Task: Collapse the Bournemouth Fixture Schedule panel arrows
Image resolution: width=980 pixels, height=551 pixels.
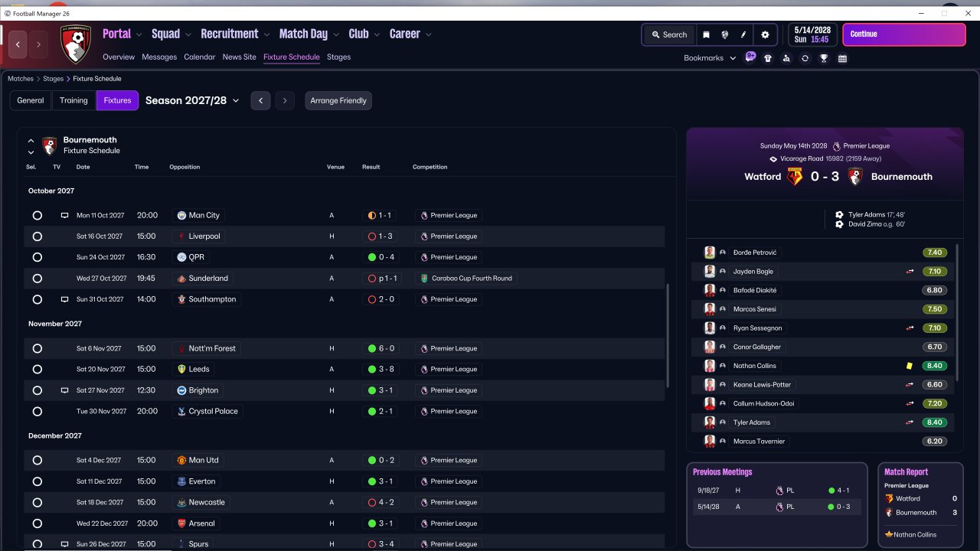Action: [x=31, y=146]
